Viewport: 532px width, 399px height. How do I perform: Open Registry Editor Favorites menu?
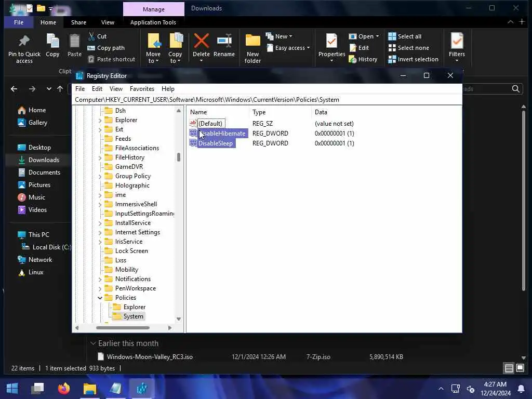(x=142, y=89)
